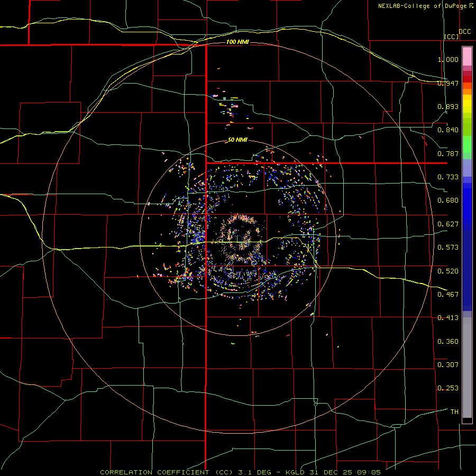Image resolution: width=476 pixels, height=476 pixels.
Task: Click the 0.893 scale value
Action: tap(448, 106)
